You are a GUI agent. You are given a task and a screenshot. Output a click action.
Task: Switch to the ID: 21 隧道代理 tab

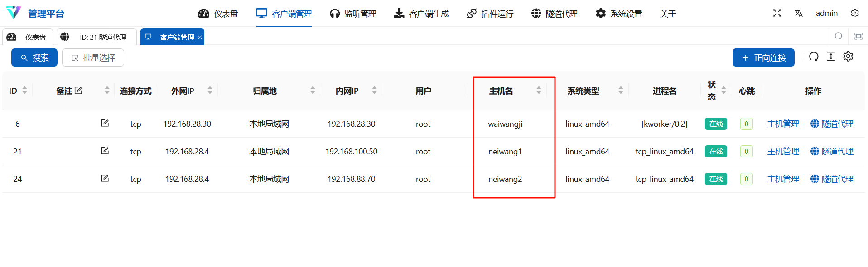96,37
